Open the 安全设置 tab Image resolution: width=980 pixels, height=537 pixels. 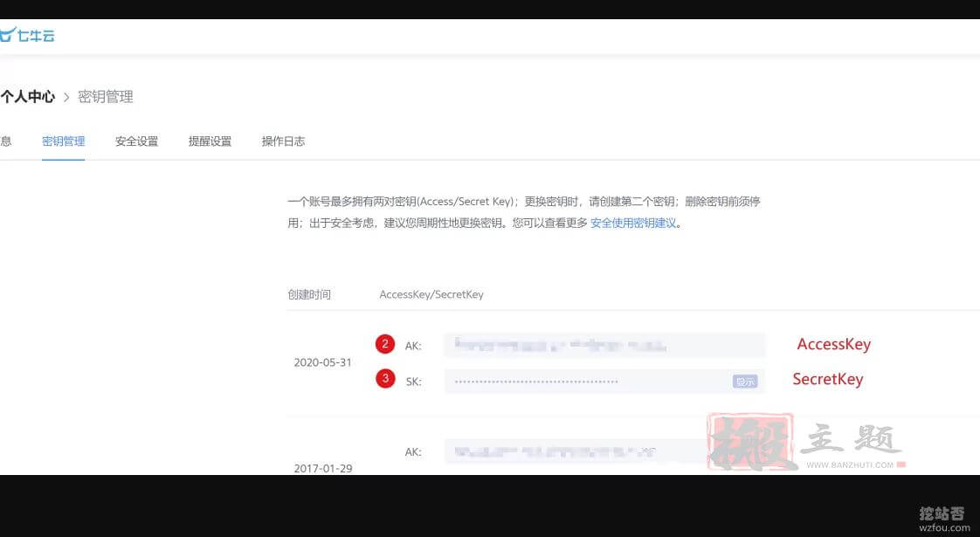pyautogui.click(x=136, y=141)
